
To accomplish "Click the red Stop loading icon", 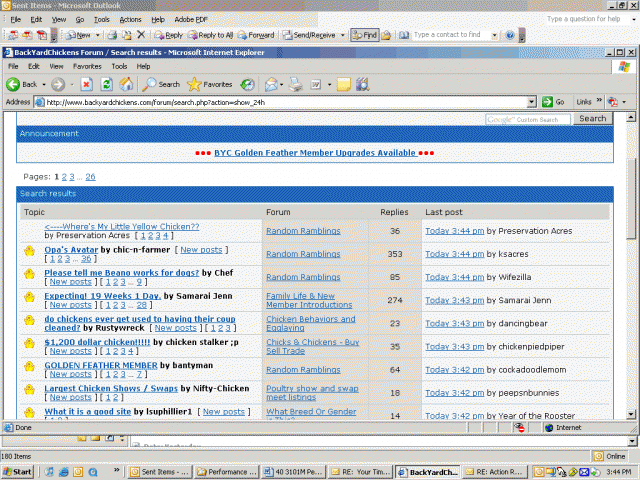I will point(87,84).
